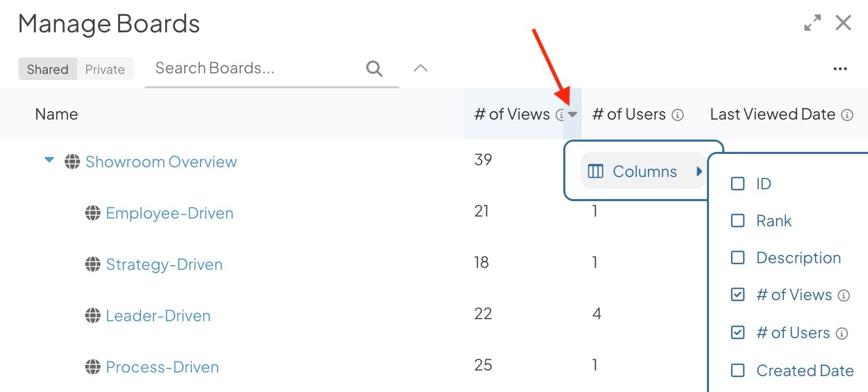Collapse the Showroom Overview tree row
Screen dimensions: 868x392
[x=49, y=160]
